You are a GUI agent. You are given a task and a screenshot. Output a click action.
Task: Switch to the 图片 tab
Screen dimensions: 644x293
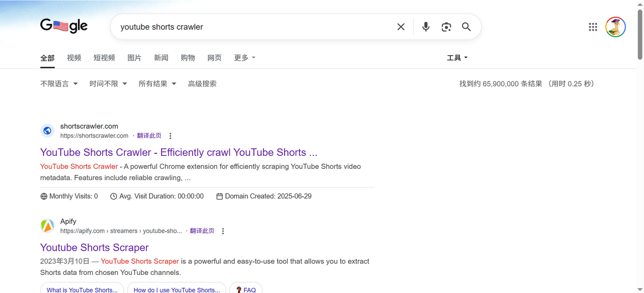134,58
